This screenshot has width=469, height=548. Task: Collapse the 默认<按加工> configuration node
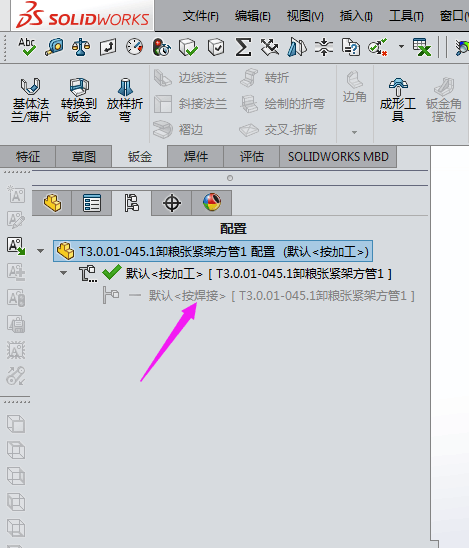click(63, 273)
